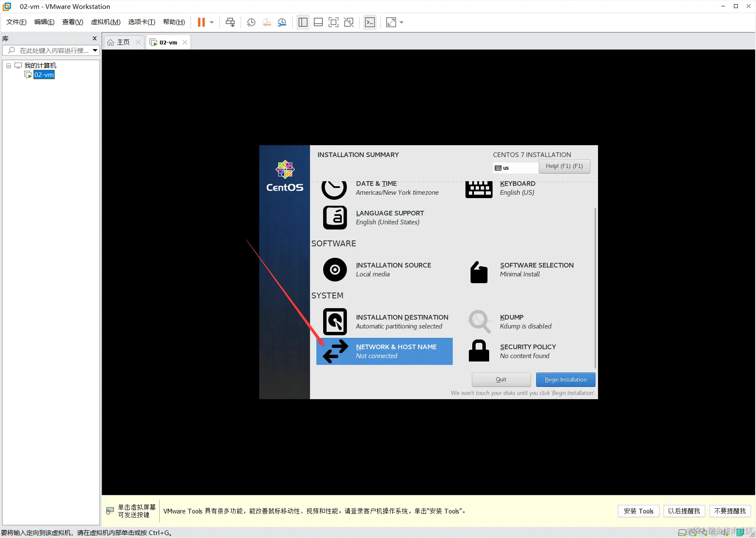Revert VM to previous snapshot

coord(266,22)
